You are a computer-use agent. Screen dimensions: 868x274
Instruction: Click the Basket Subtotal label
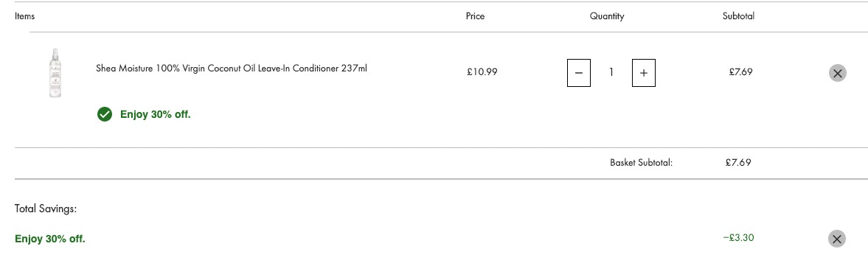641,162
